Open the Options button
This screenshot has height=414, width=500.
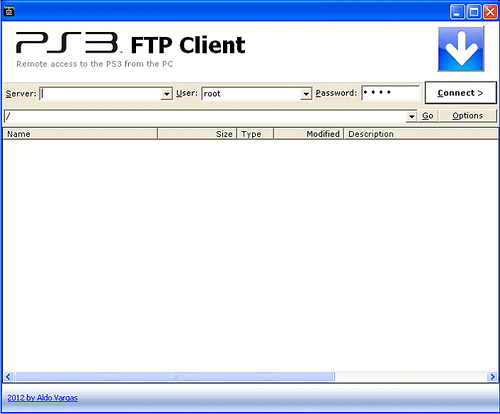467,116
